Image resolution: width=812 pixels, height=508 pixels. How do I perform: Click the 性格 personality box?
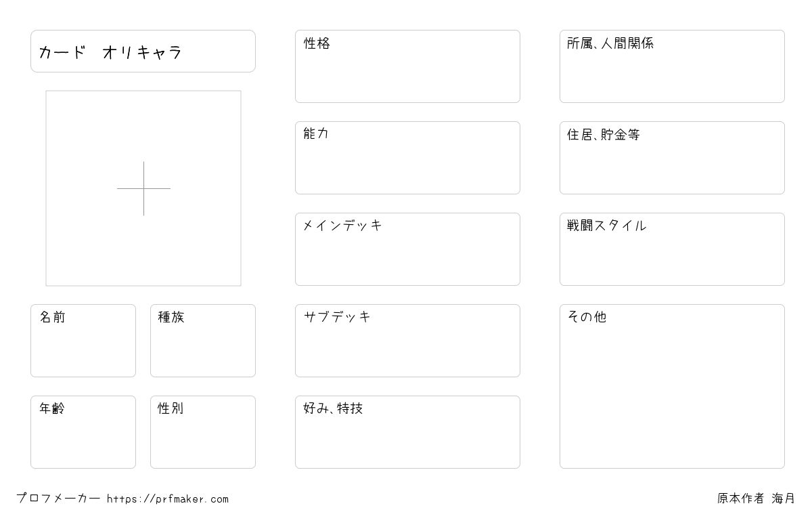click(x=407, y=66)
